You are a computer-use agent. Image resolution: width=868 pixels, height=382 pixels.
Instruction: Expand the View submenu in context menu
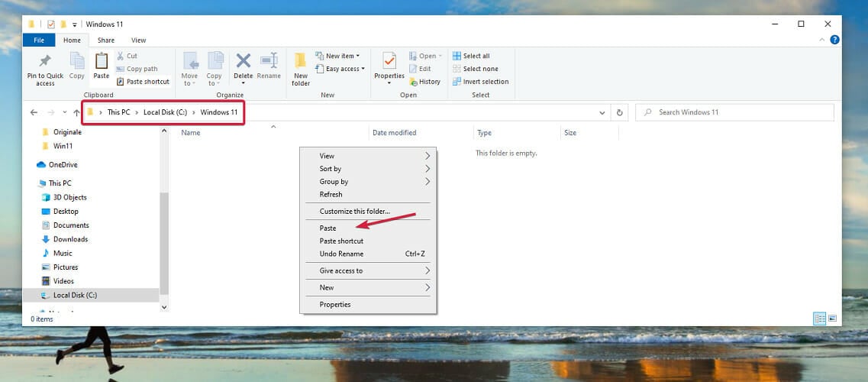tap(368, 156)
